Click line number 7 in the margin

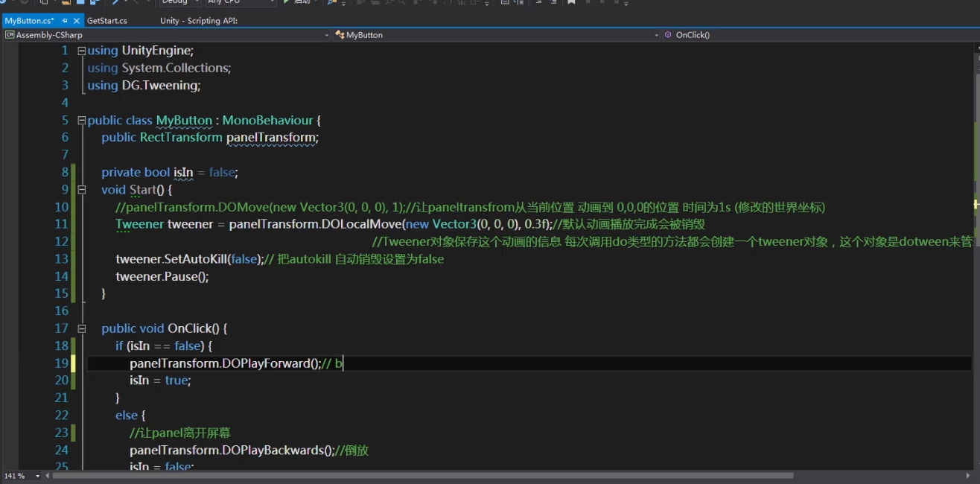pyautogui.click(x=65, y=155)
